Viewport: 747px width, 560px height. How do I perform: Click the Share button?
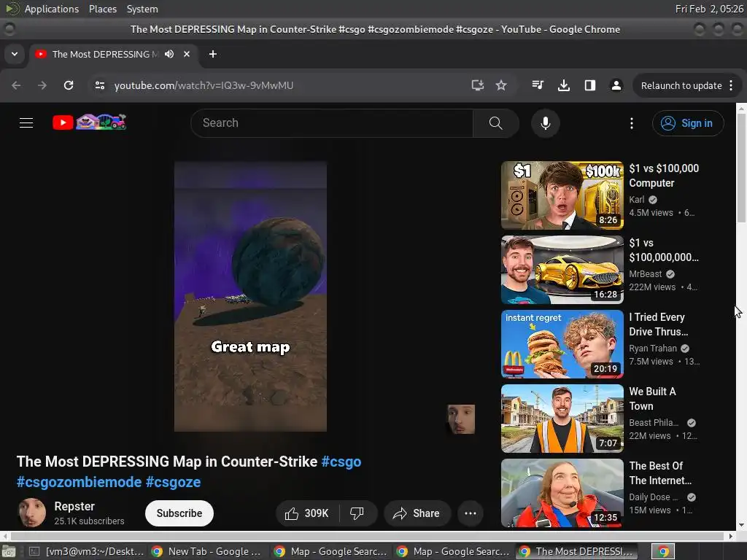(x=417, y=513)
